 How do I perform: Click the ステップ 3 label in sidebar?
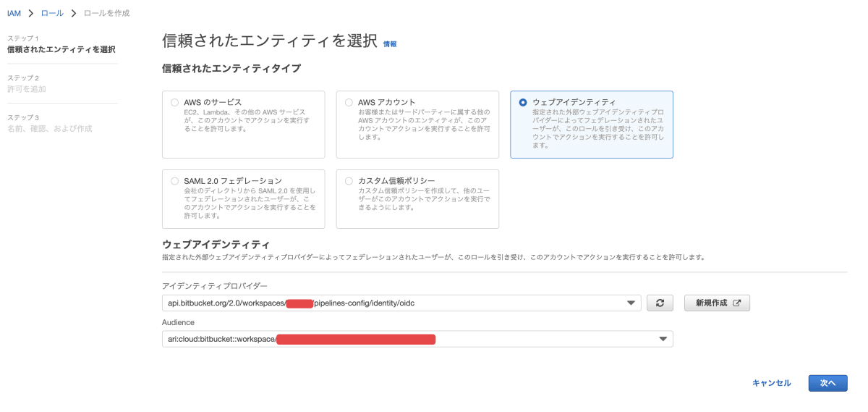click(x=22, y=117)
